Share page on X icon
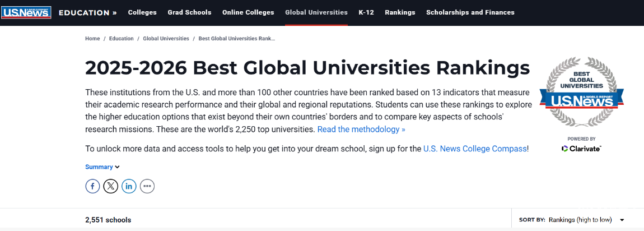Screen dimensions: 644x231 click(110, 186)
